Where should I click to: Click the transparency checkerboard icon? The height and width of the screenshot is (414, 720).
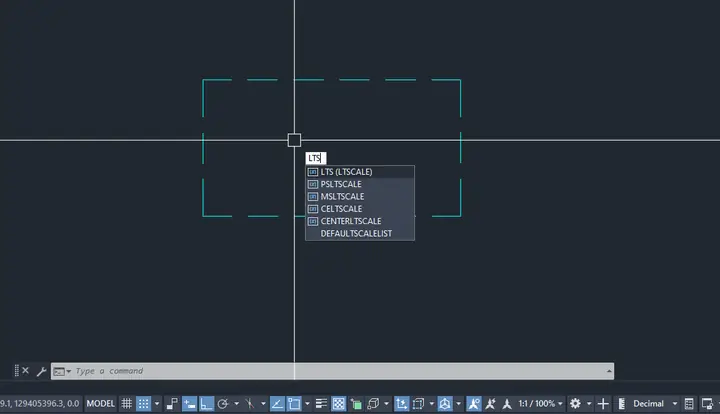338,404
